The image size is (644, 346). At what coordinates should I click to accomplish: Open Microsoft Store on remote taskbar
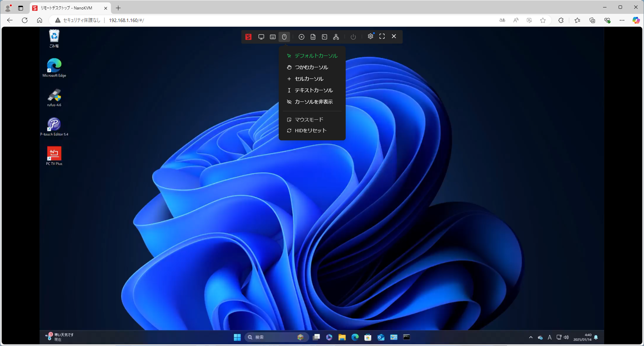point(368,337)
